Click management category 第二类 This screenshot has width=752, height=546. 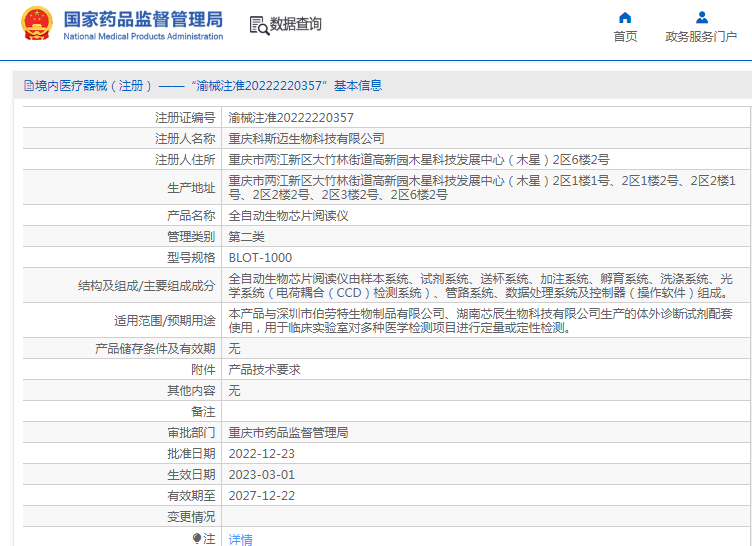click(x=247, y=237)
